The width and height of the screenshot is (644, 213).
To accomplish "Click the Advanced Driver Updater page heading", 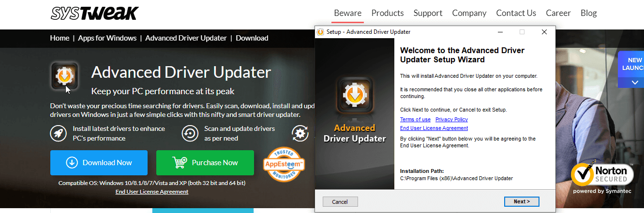I will pos(181,72).
